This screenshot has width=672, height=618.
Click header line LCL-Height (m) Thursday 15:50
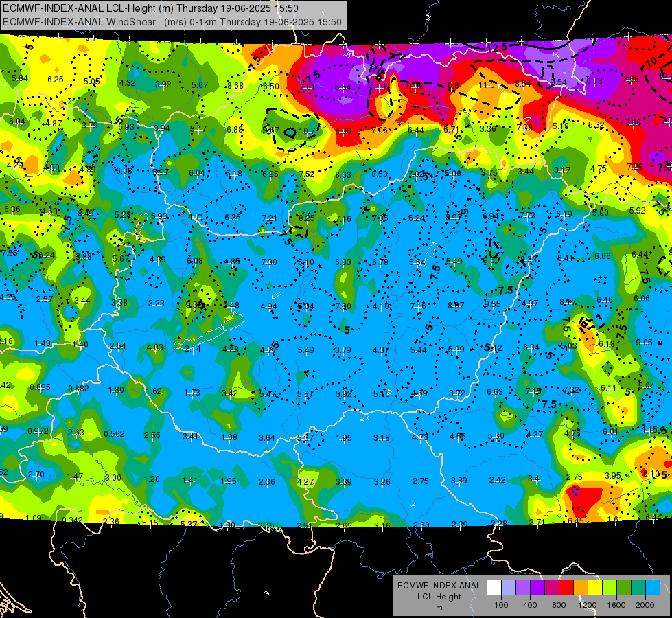150,8
